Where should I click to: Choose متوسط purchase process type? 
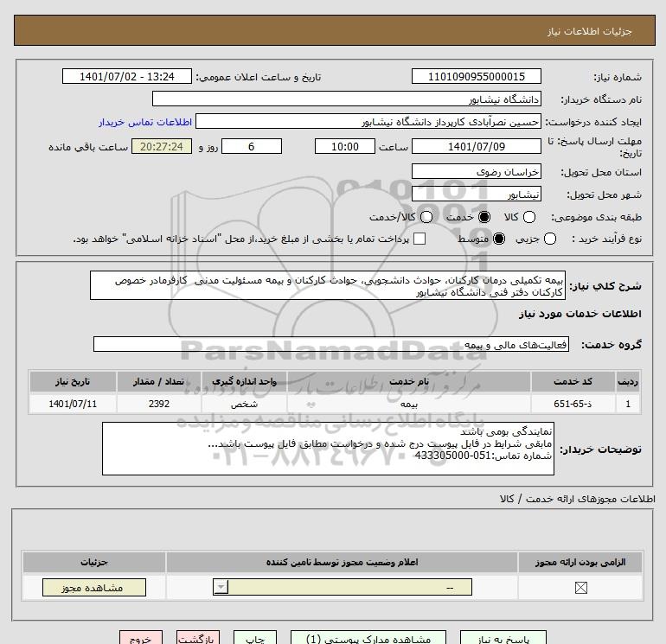point(499,239)
